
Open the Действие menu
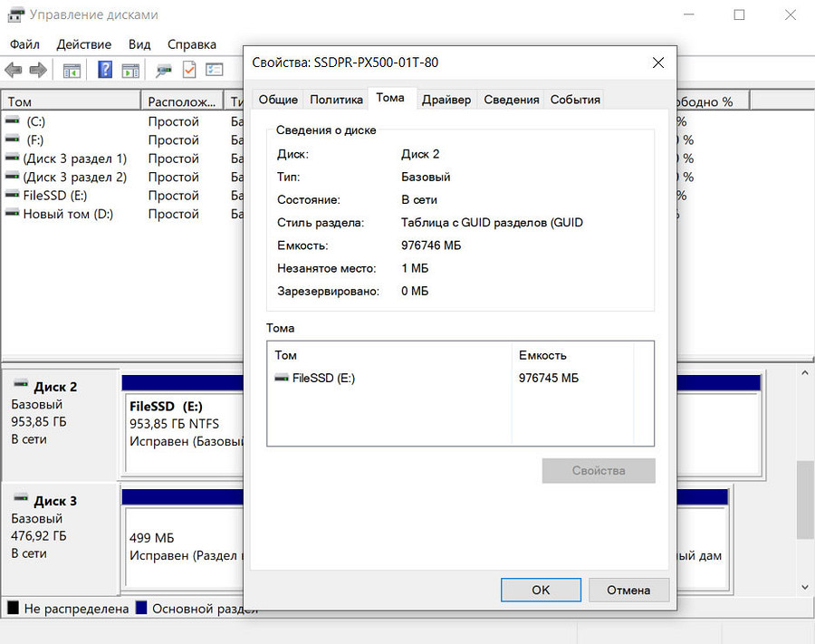click(x=83, y=44)
